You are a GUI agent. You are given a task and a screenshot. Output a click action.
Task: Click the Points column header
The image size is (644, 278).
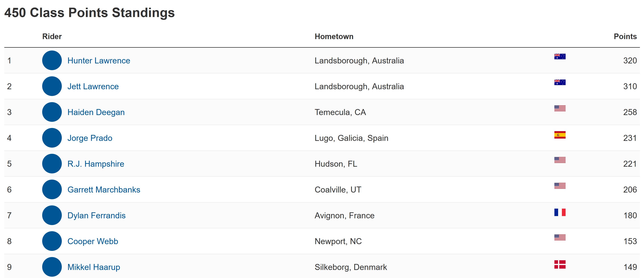625,36
